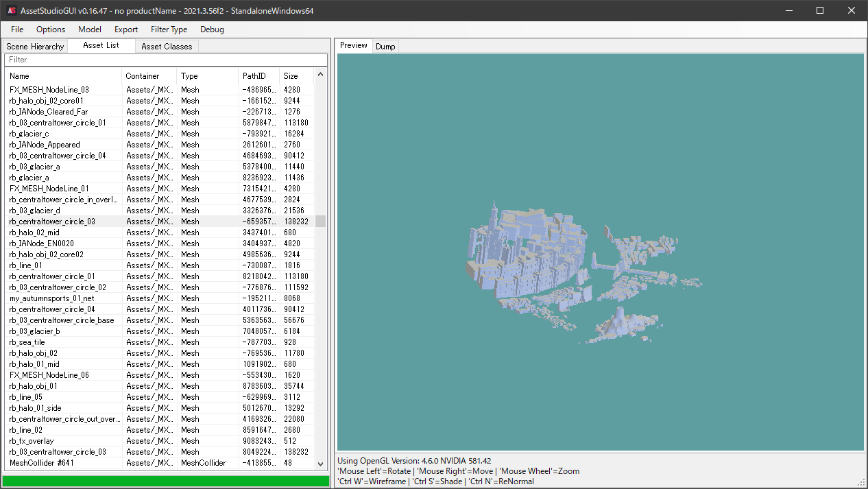This screenshot has height=489, width=868.
Task: Switch to the Scene Hierarchy tab
Action: coord(35,47)
